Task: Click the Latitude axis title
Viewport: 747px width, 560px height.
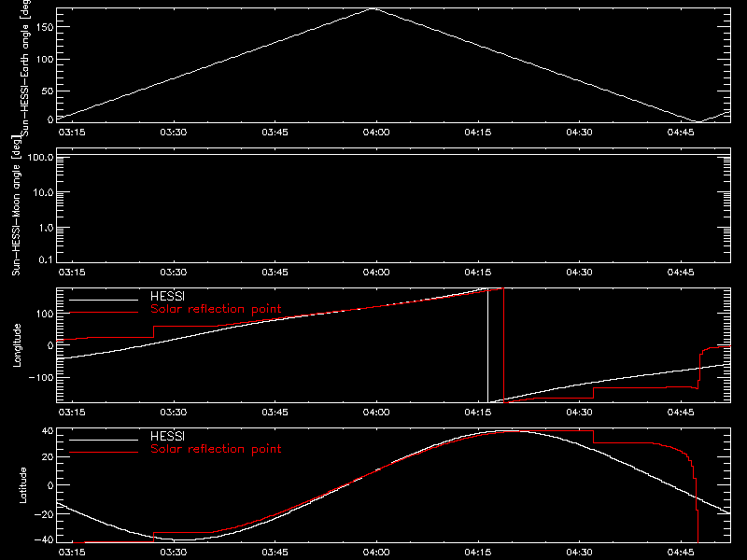Action: click(22, 485)
